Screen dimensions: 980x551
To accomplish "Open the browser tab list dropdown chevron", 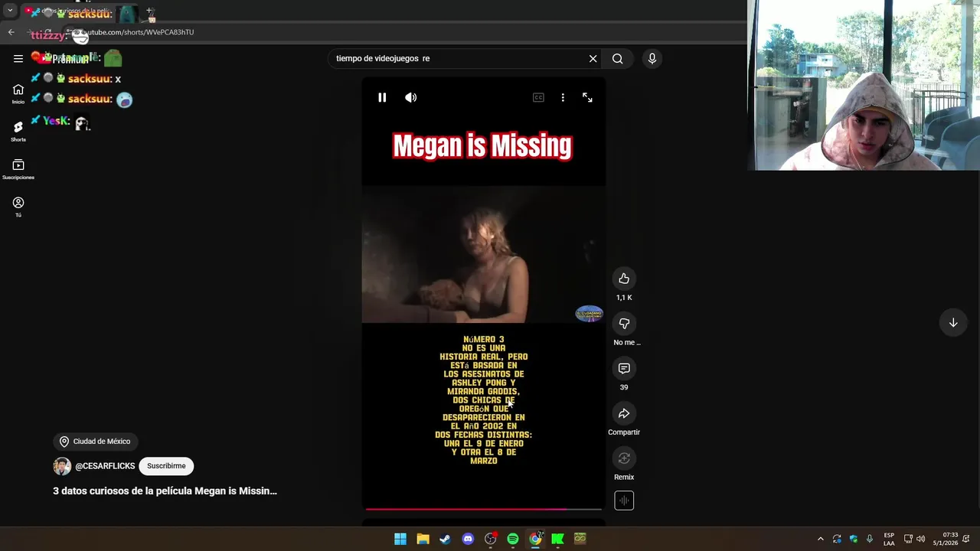I will coord(10,11).
